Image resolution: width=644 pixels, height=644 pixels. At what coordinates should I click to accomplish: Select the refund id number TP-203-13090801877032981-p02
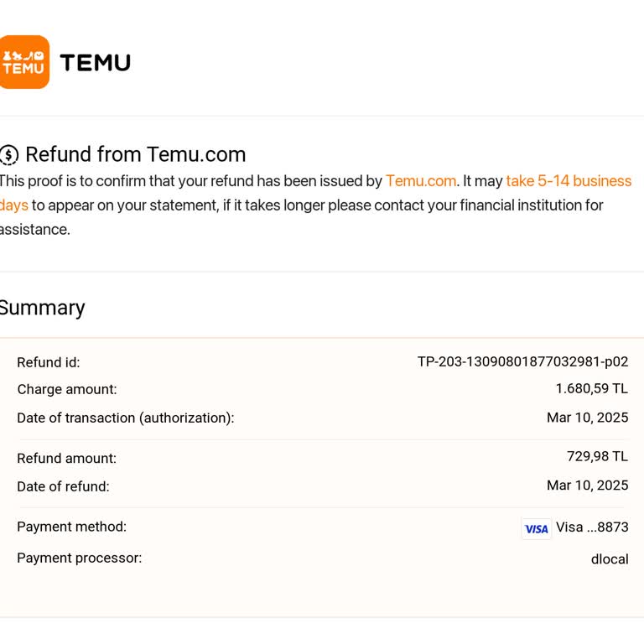click(x=522, y=362)
